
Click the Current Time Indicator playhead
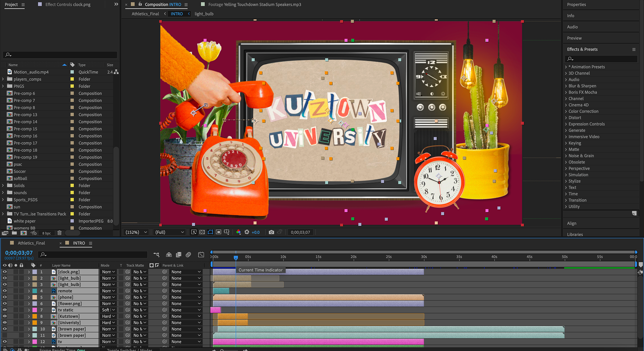236,258
